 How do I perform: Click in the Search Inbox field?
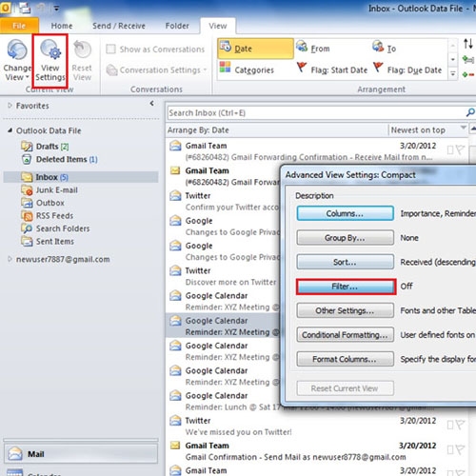(x=316, y=113)
